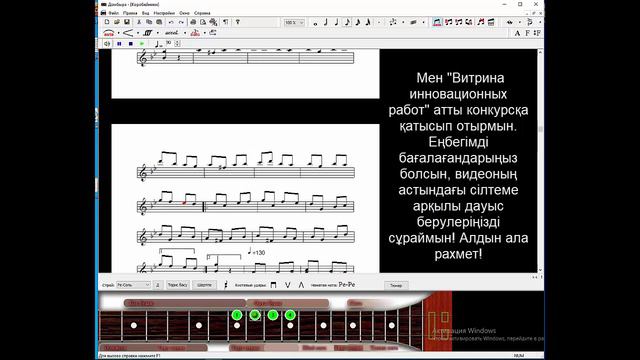Open the Файл menu

point(113,13)
